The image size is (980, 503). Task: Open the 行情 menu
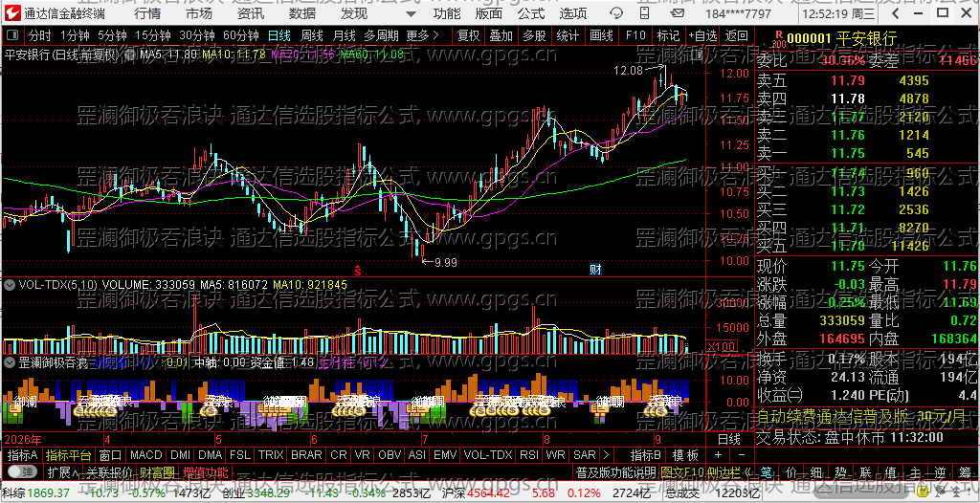146,13
